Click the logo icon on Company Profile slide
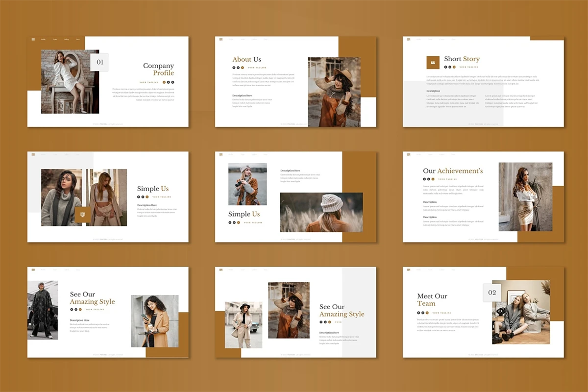This screenshot has width=588, height=392. coord(33,39)
